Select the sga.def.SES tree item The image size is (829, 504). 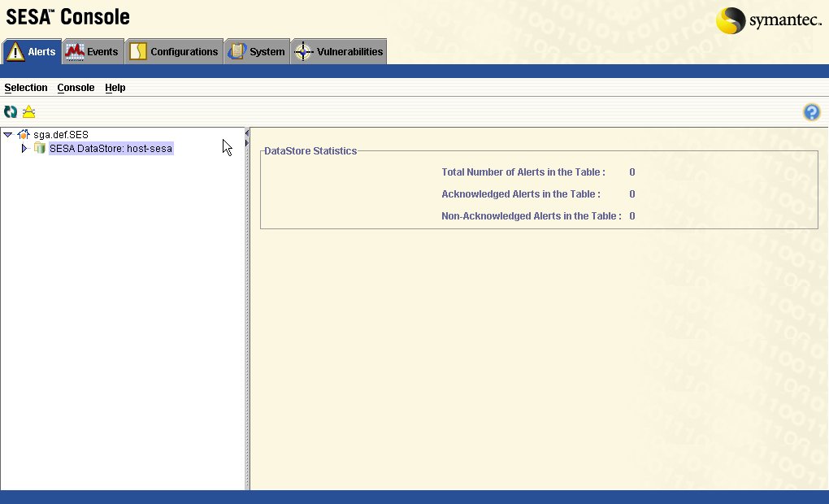[61, 135]
